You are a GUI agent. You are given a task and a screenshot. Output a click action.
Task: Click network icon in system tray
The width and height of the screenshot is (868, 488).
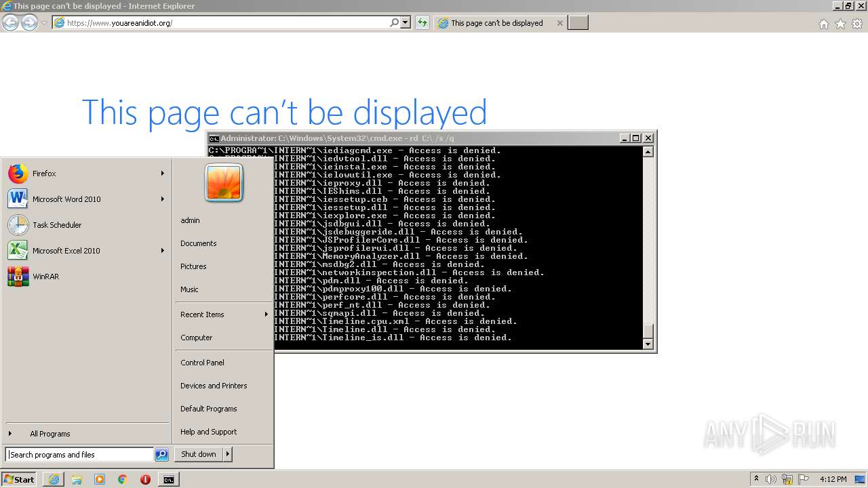[787, 479]
